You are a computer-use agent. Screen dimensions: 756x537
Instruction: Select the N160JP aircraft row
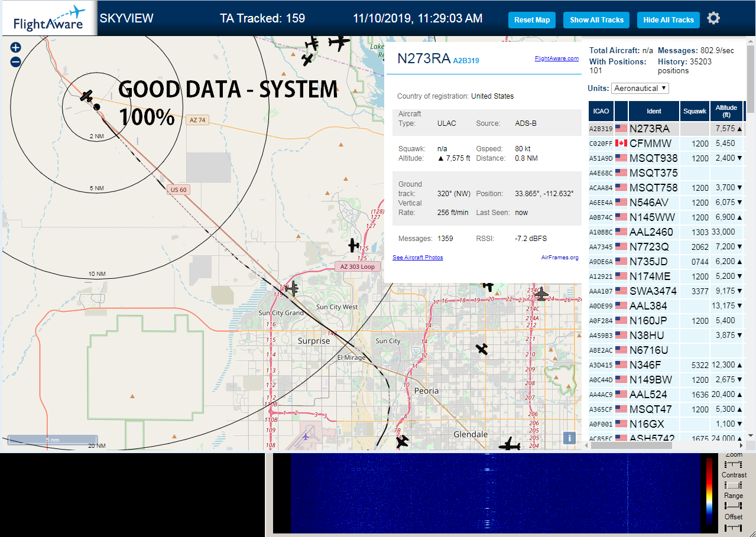(x=666, y=321)
